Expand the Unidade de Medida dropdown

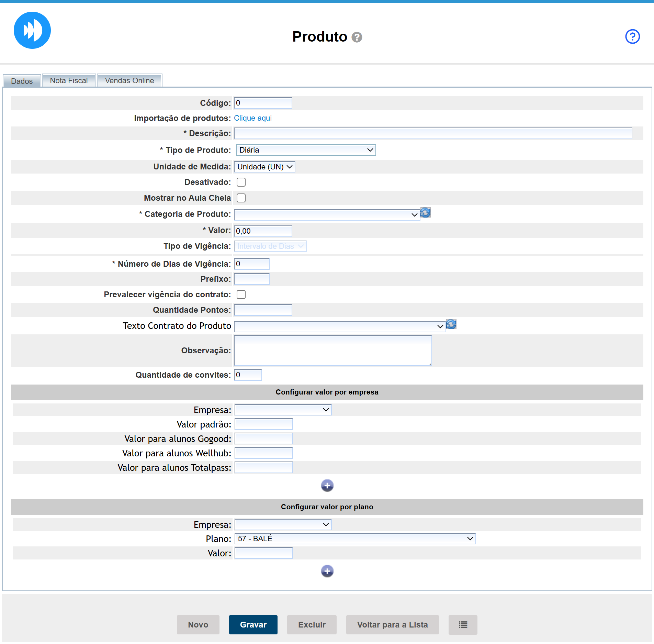point(264,167)
